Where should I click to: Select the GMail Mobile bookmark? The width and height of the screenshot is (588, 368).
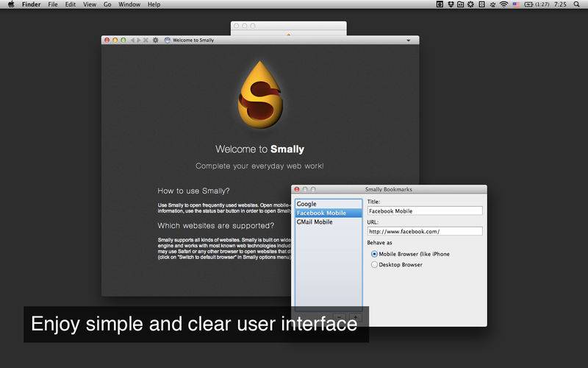pyautogui.click(x=329, y=222)
